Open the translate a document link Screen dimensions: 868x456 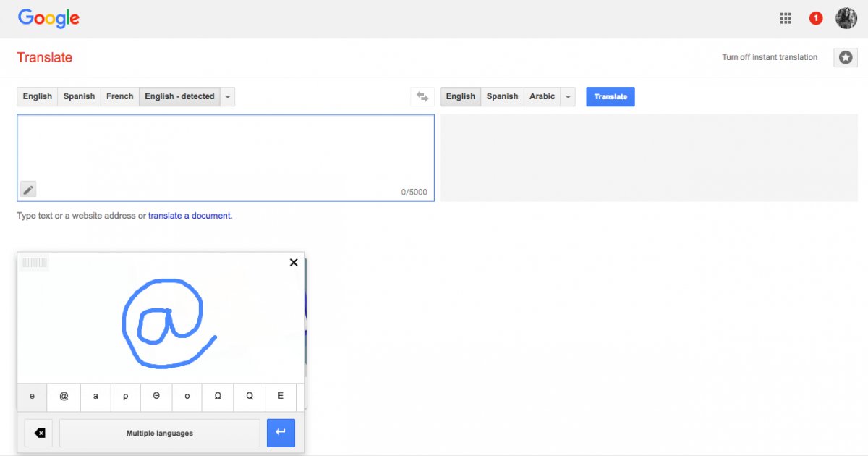[189, 216]
